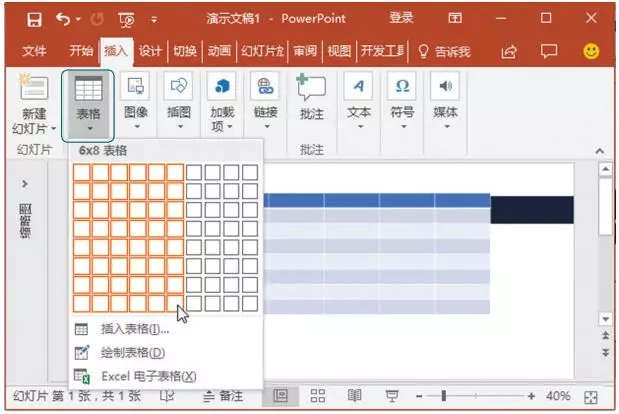Viewport: 619px width, 414px height.
Task: Click the 幻灯片 第 1 张 status text
Action: pyautogui.click(x=77, y=396)
